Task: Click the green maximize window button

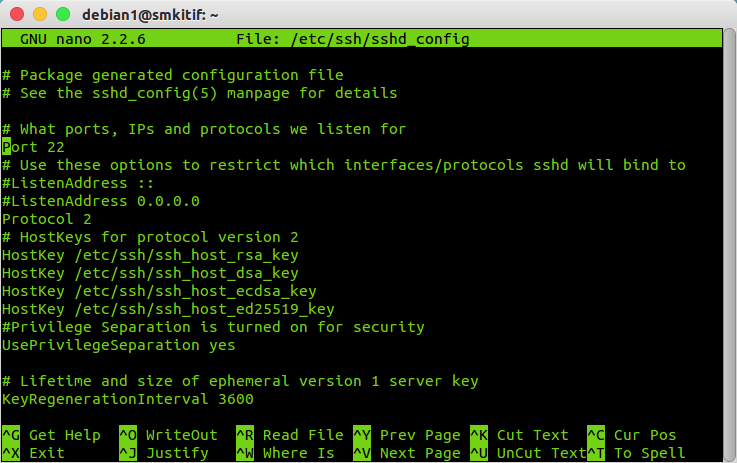Action: point(62,15)
